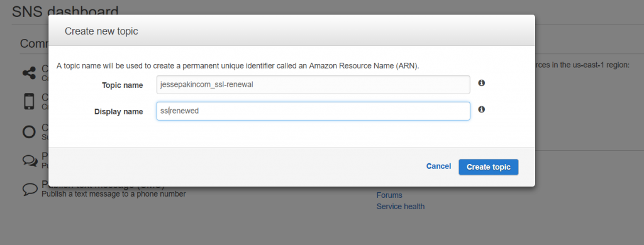
Task: Click the share-nodes topic icon on dashboard
Action: pyautogui.click(x=29, y=73)
